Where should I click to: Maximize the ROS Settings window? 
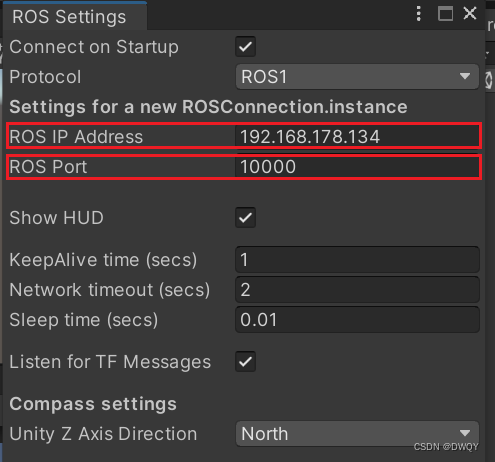pos(445,14)
